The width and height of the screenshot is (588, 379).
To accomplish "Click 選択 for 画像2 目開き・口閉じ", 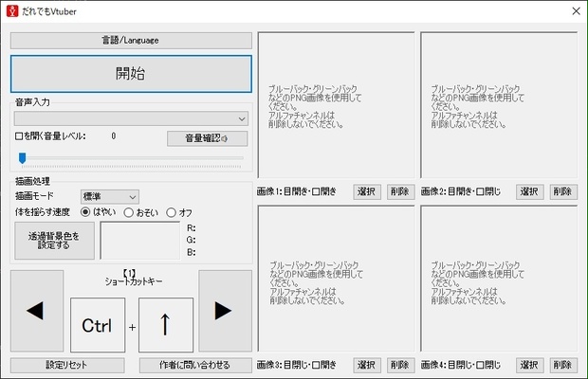I will click(529, 191).
